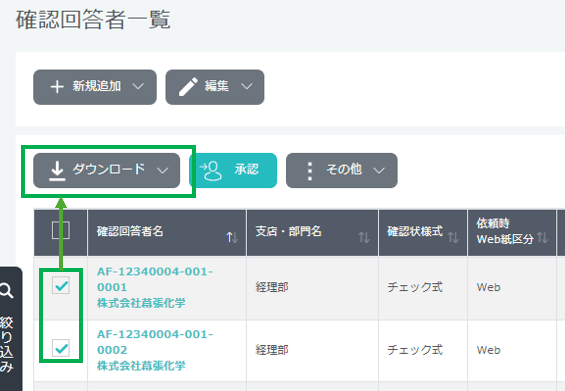The height and width of the screenshot is (391, 565).
Task: Click 経理部 cell in row 0001
Action: point(272,287)
